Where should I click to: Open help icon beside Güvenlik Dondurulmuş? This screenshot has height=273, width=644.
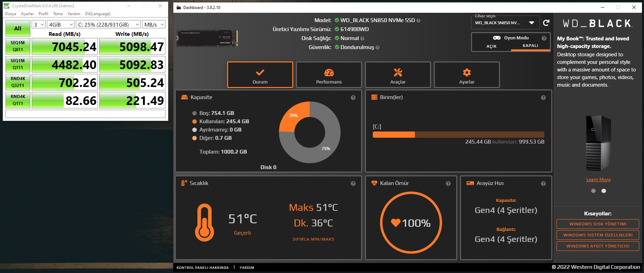click(377, 47)
